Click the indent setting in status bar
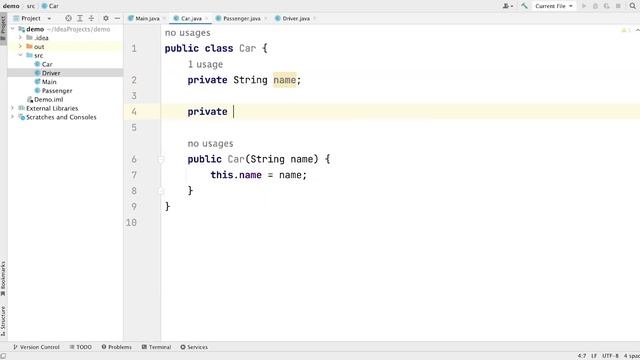The width and height of the screenshot is (640, 360). (631, 356)
